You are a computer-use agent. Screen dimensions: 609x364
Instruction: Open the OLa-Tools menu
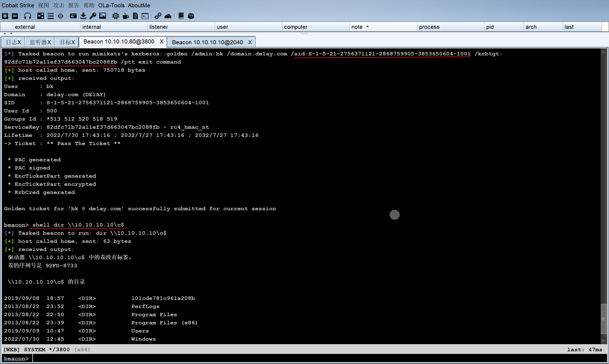pos(111,5)
